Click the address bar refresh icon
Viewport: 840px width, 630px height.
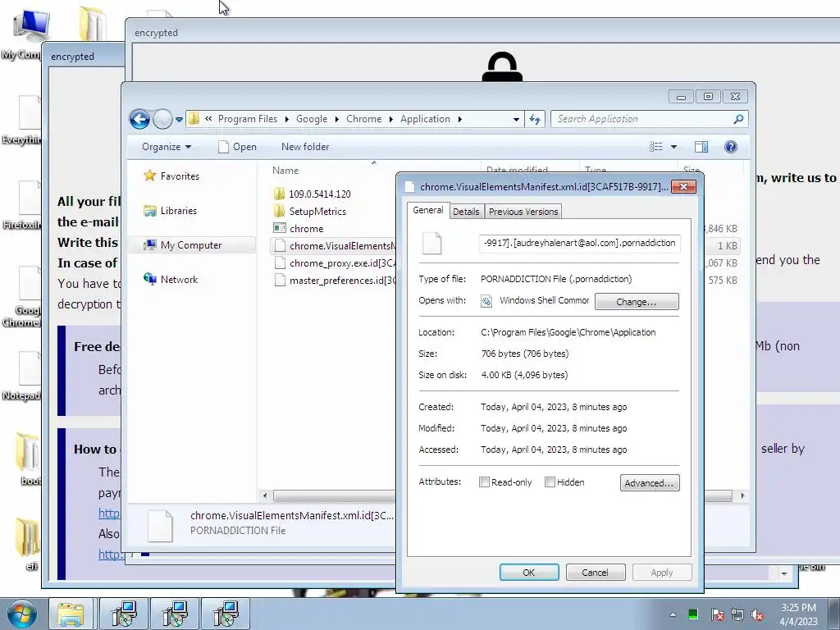(535, 119)
